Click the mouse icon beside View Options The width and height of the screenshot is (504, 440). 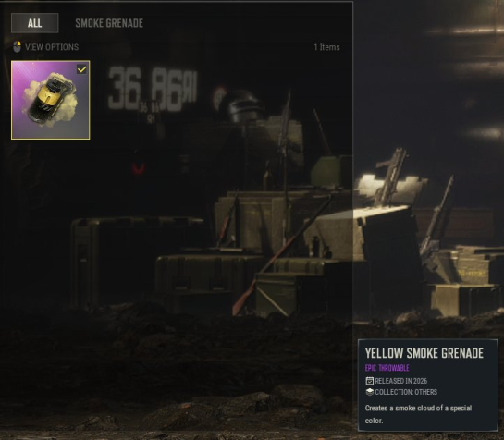tap(17, 47)
